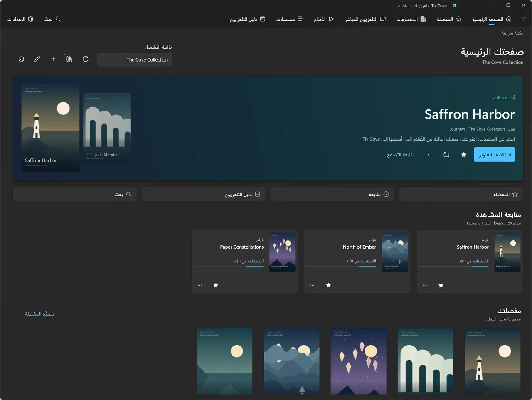Click the استكشف العنوان explore title button
Viewport: 532px width, 400px height.
click(494, 155)
